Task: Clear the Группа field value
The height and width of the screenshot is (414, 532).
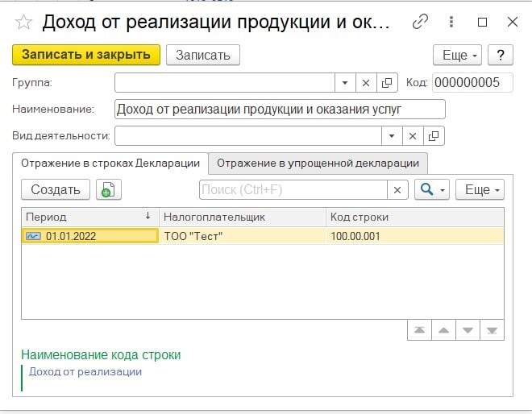Action: coord(365,82)
